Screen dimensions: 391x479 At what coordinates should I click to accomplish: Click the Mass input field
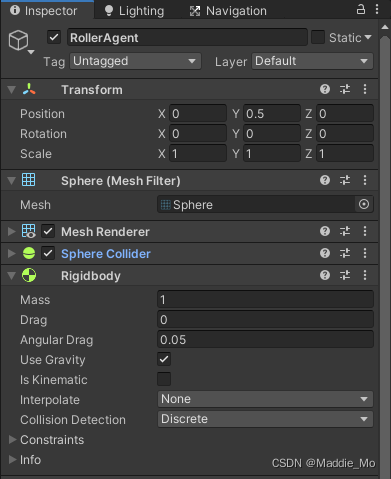[265, 299]
